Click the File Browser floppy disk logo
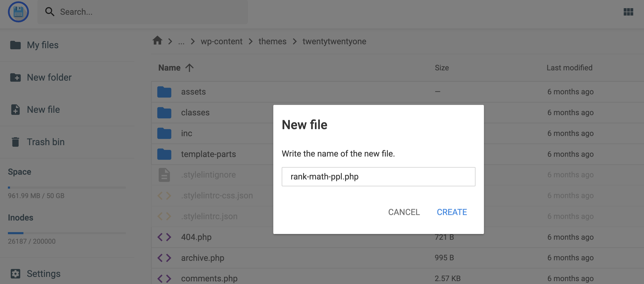The image size is (644, 284). (18, 12)
